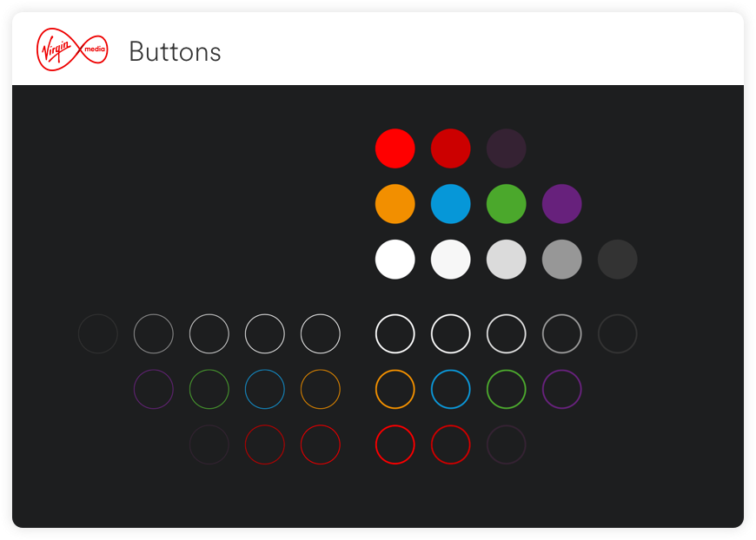Screen dimensions: 756x540
Task: Choose the solid dark charcoal filled circle
Action: coord(618,260)
